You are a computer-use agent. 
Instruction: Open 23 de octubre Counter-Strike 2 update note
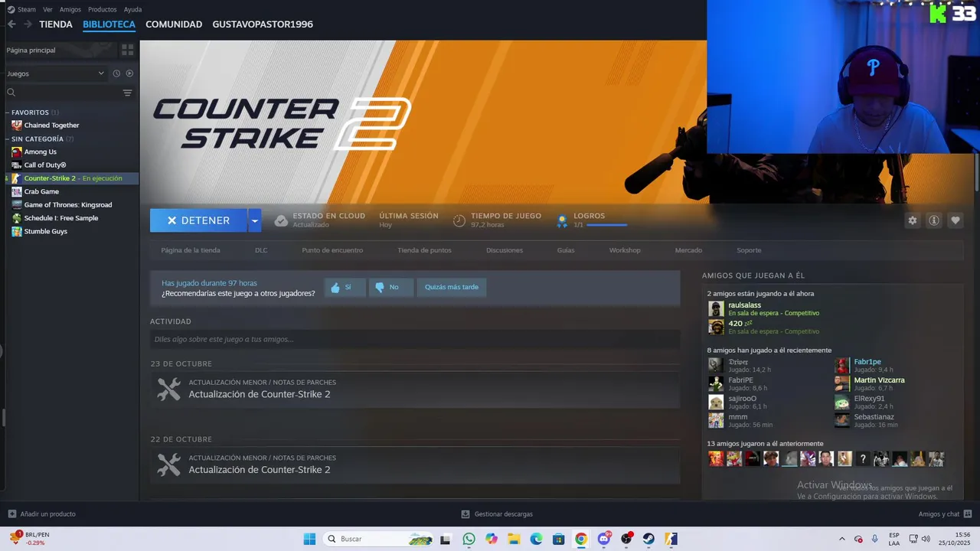point(415,390)
